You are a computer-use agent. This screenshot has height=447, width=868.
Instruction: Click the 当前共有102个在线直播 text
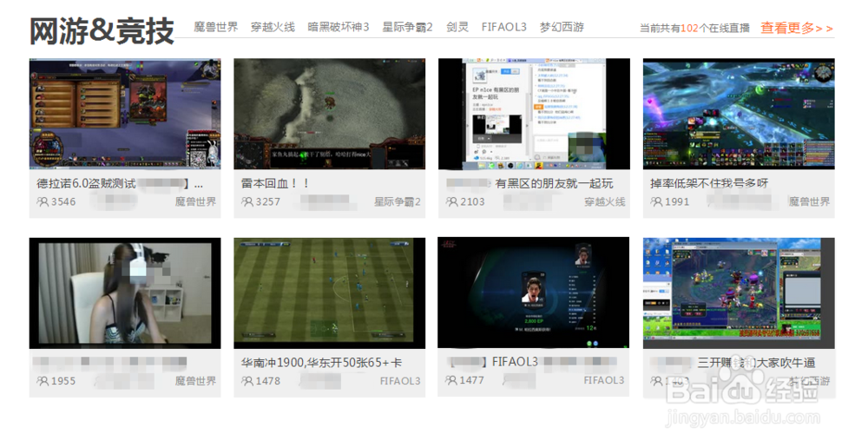click(694, 29)
